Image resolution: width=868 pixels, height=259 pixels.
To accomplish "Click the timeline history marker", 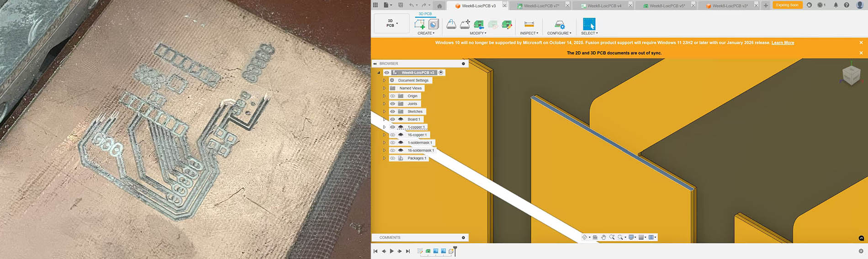I will pyautogui.click(x=455, y=250).
